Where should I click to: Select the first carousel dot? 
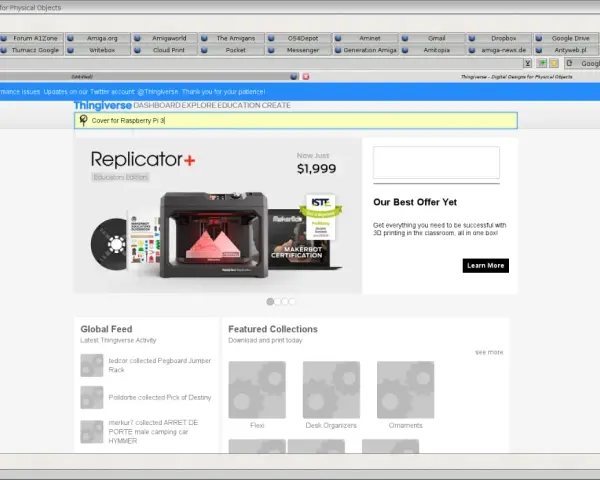point(270,302)
